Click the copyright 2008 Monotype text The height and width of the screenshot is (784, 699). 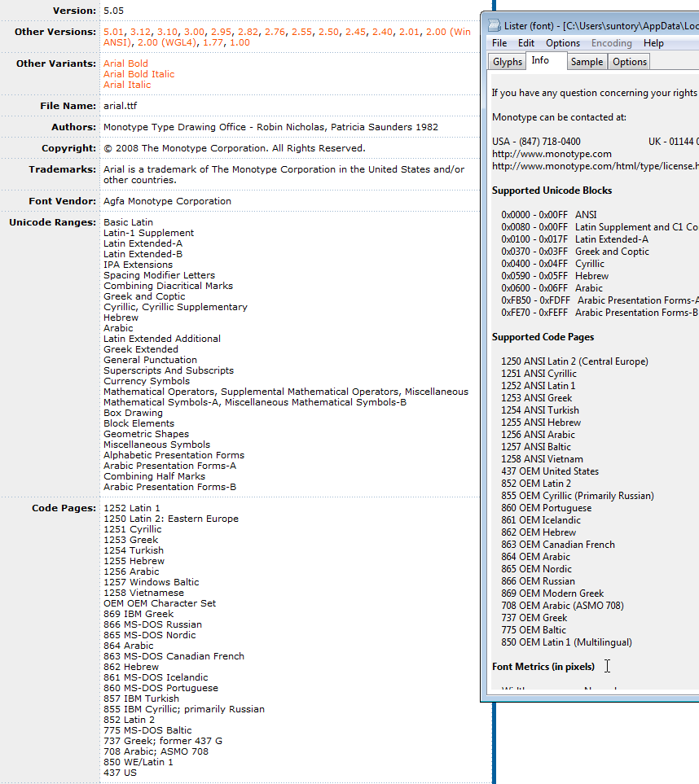(x=234, y=148)
